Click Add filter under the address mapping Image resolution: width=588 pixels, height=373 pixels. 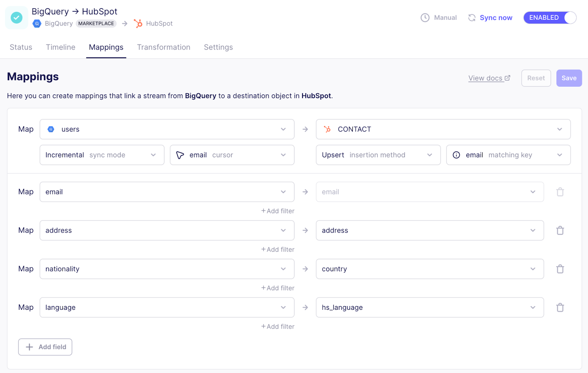point(278,250)
